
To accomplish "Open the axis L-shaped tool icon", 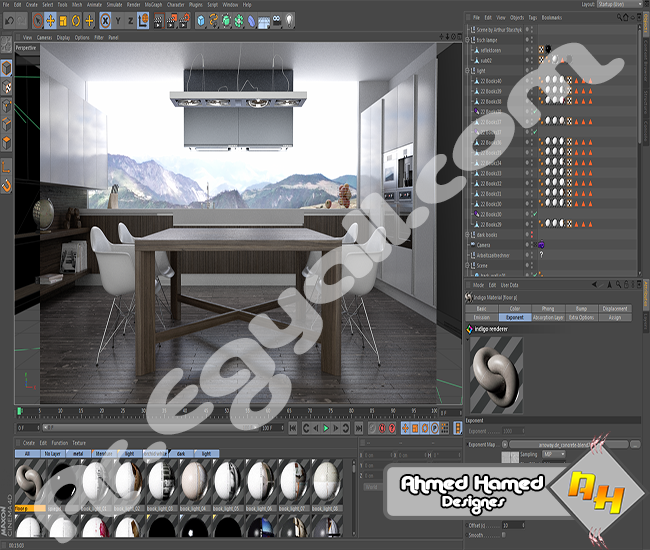I will click(7, 167).
